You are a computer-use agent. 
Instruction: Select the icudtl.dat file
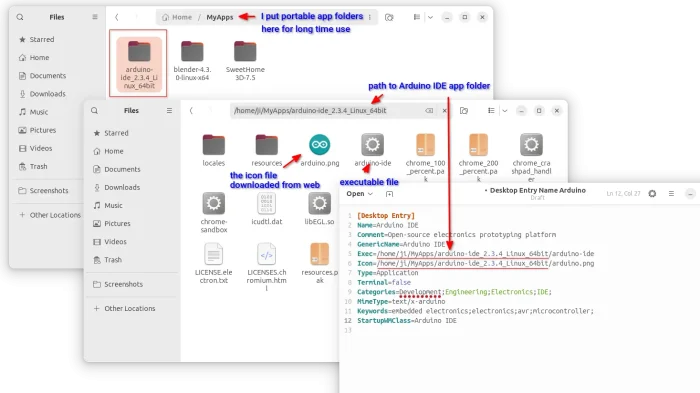[x=267, y=209]
